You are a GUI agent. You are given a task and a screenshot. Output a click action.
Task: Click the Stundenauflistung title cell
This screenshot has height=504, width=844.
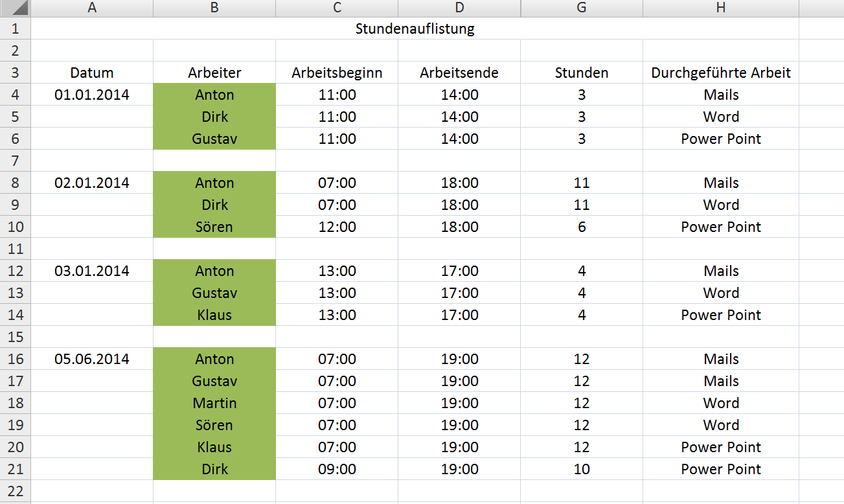point(415,29)
